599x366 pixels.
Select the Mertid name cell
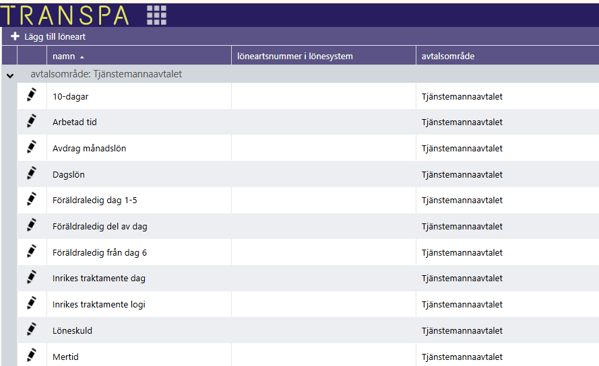139,355
